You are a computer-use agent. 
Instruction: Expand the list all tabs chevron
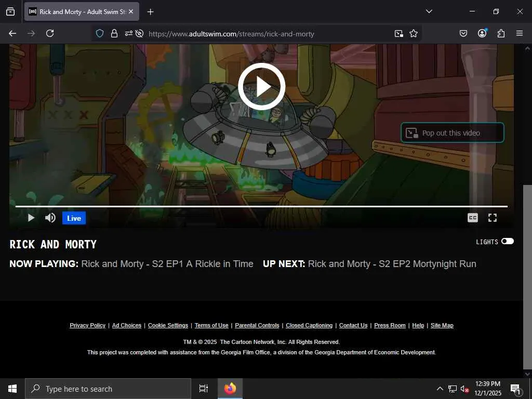pyautogui.click(x=429, y=11)
